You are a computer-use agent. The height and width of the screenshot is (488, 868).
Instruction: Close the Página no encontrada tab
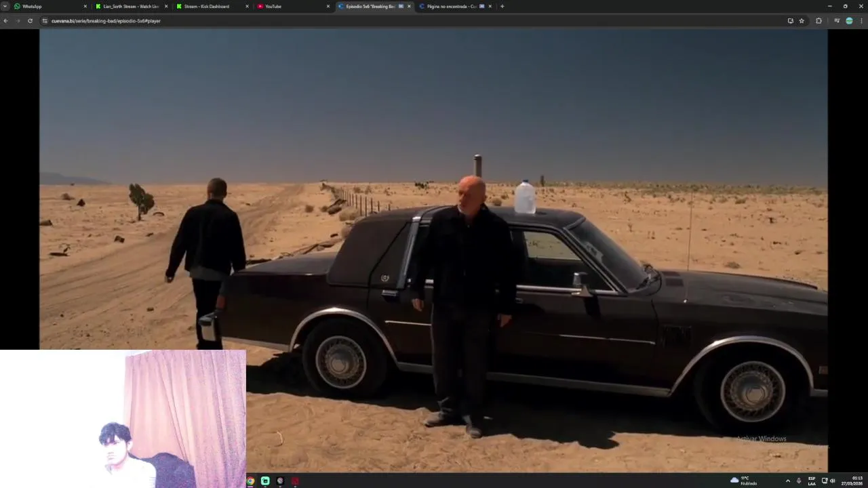click(x=490, y=6)
